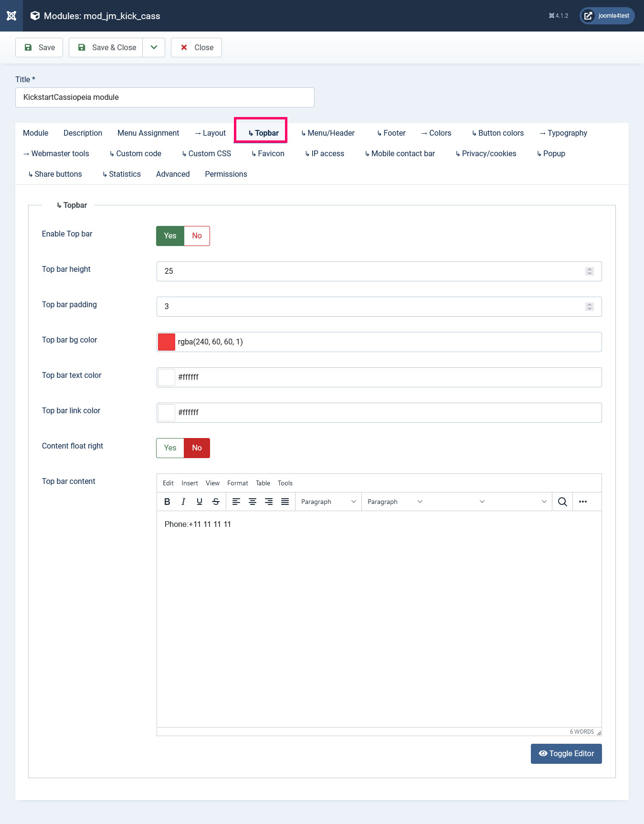Image resolution: width=644 pixels, height=824 pixels.
Task: Click the Close button
Action: point(196,47)
